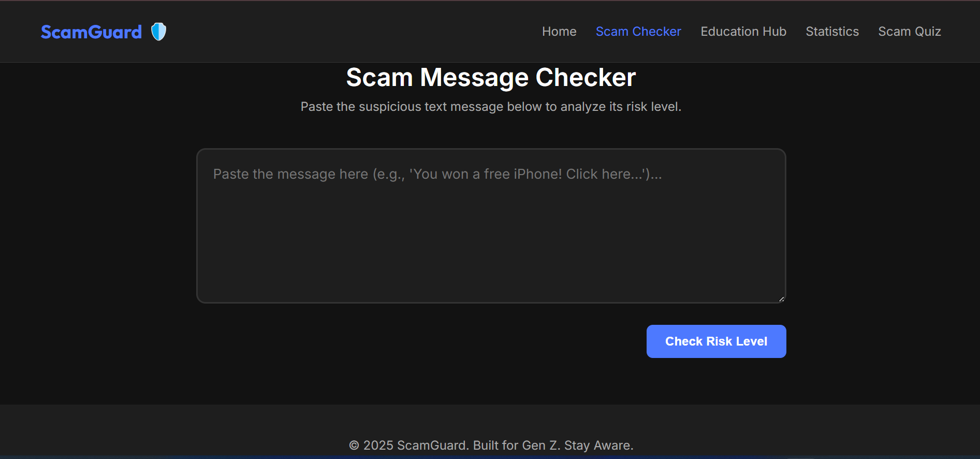Click empty lower area of message box
980x459 pixels.
491,259
